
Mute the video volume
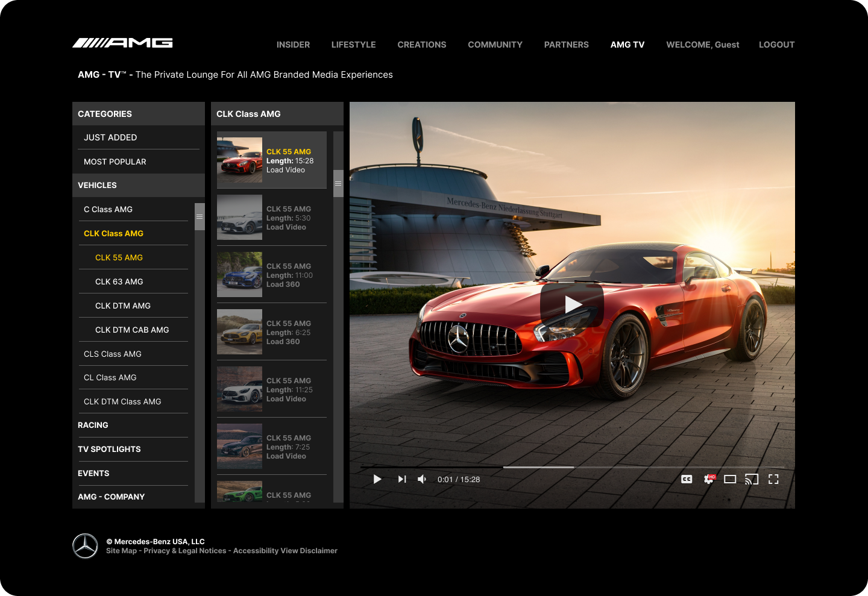click(422, 479)
